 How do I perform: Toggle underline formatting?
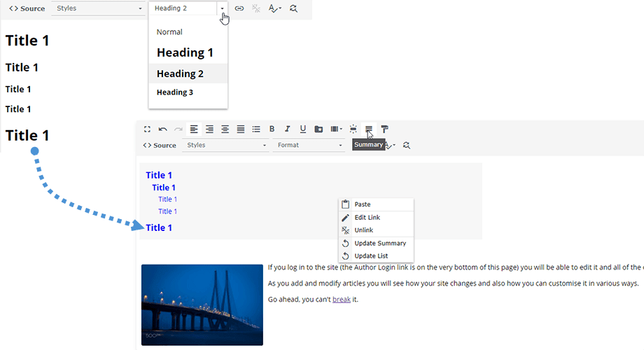(x=302, y=129)
